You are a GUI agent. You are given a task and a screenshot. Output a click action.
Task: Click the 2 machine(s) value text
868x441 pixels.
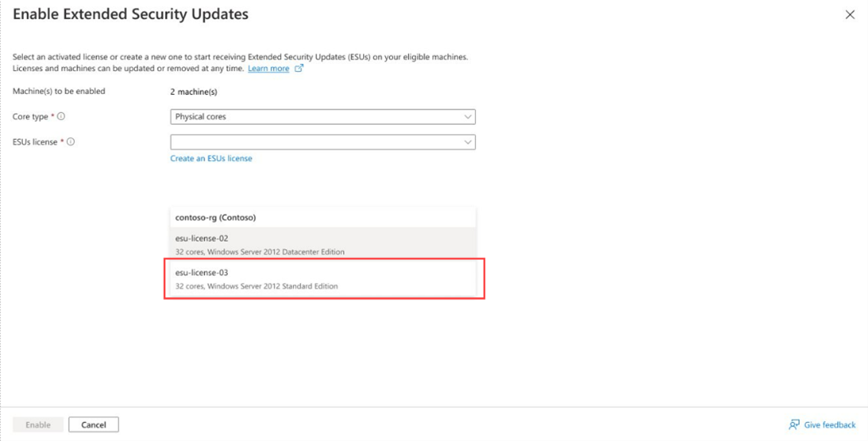194,92
